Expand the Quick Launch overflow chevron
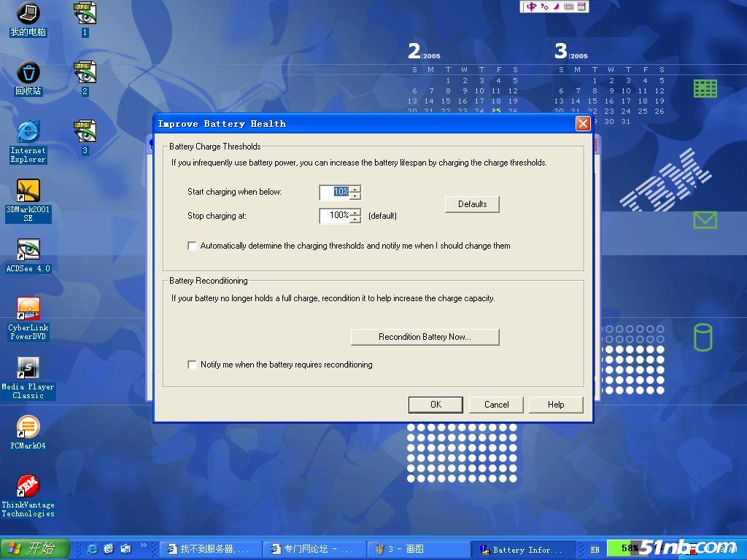The width and height of the screenshot is (747, 560). pyautogui.click(x=144, y=545)
